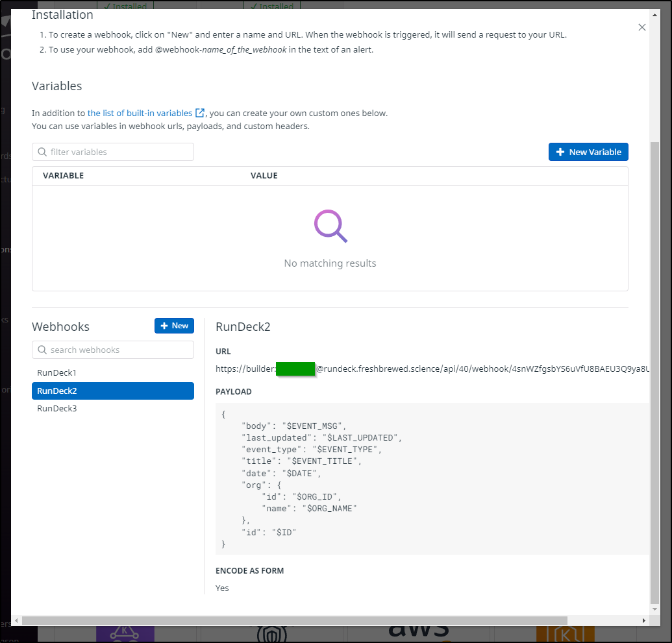
Task: Click the purple magnifier empty-state icon
Action: tap(330, 226)
